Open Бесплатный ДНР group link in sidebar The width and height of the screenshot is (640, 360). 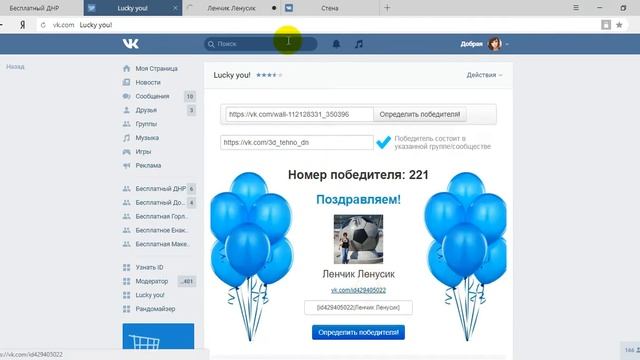161,189
